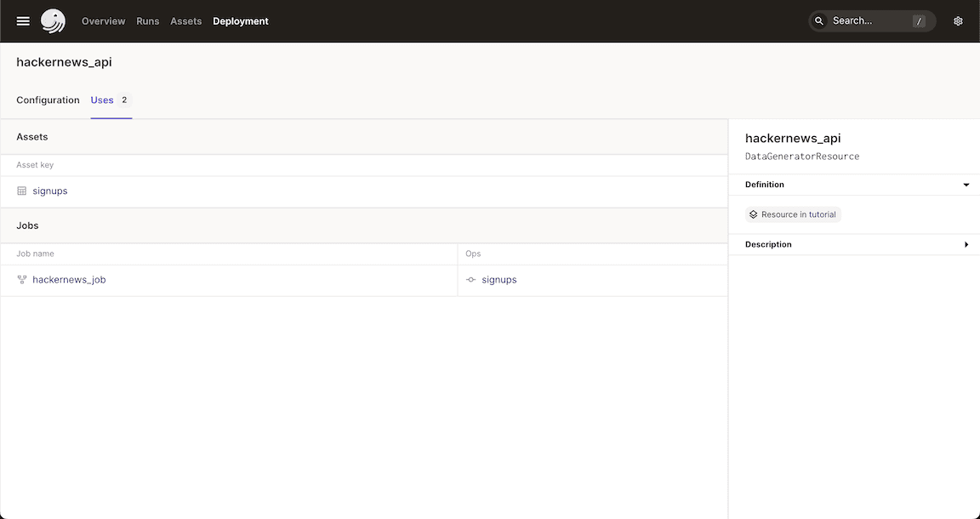Select the Uses tab
This screenshot has width=980, height=519.
101,100
